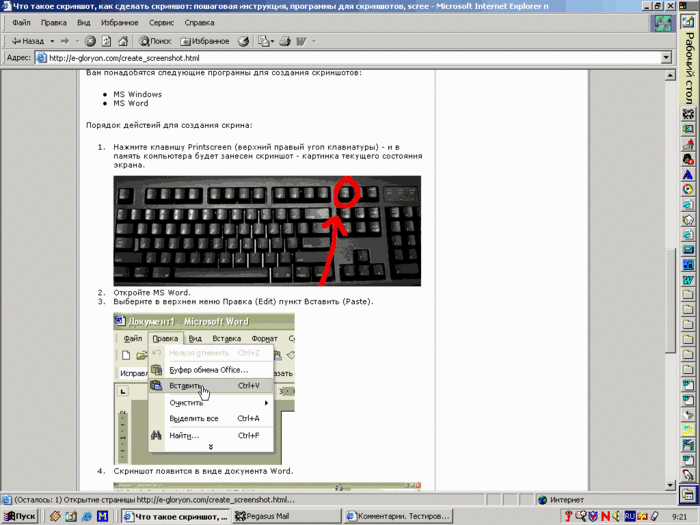Click the page scrollbar up arrow
The height and width of the screenshot is (525, 700).
coord(670,75)
